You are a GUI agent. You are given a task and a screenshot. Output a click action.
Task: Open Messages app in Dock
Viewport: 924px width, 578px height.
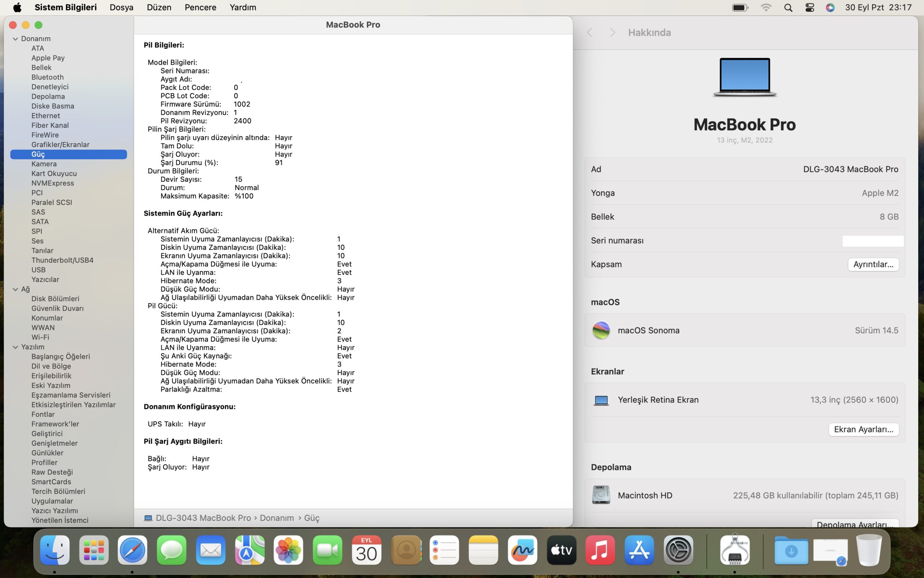coord(171,550)
